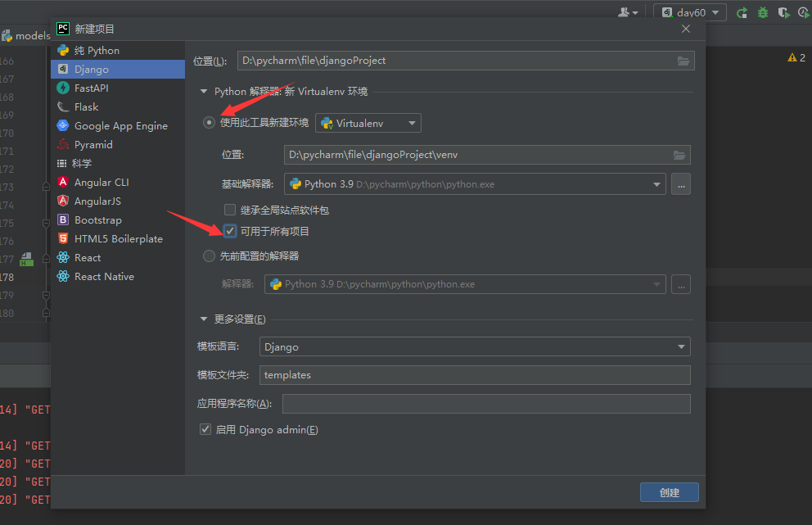Click the debug bug icon in toolbar
This screenshot has height=525, width=812.
763,12
